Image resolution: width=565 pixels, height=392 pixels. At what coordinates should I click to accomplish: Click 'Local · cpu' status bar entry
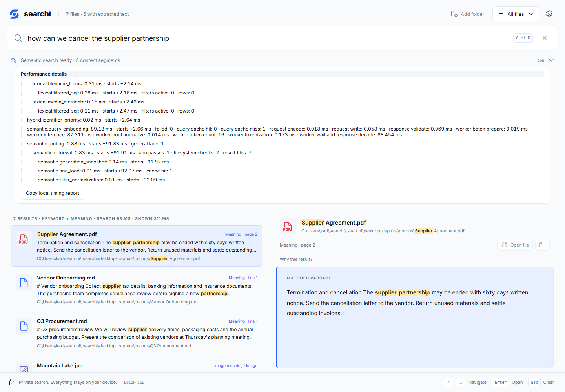(x=134, y=383)
